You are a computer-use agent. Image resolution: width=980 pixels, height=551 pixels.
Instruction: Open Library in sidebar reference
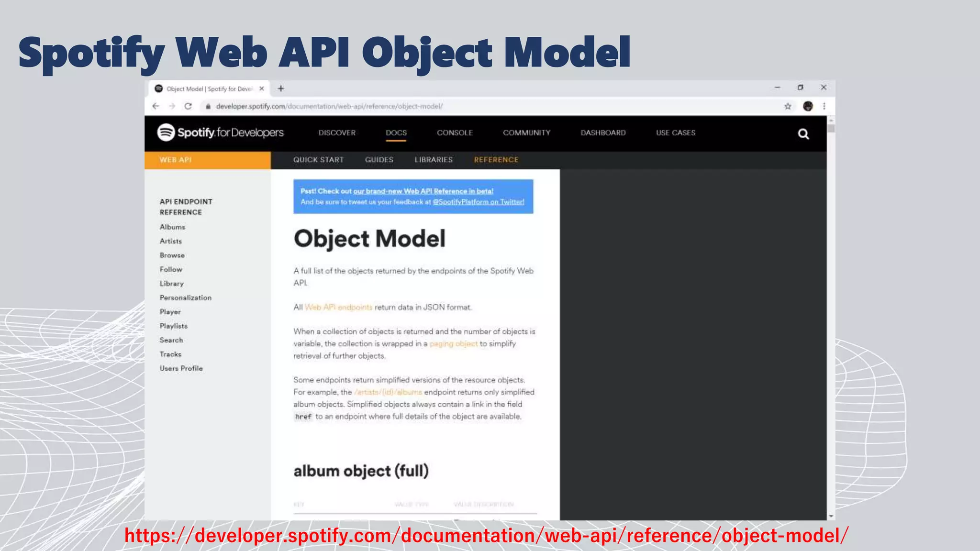(172, 284)
